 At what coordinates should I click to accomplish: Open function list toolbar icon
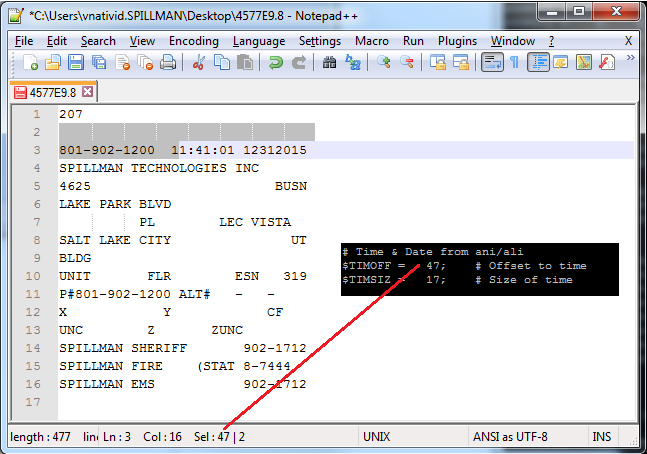607,63
